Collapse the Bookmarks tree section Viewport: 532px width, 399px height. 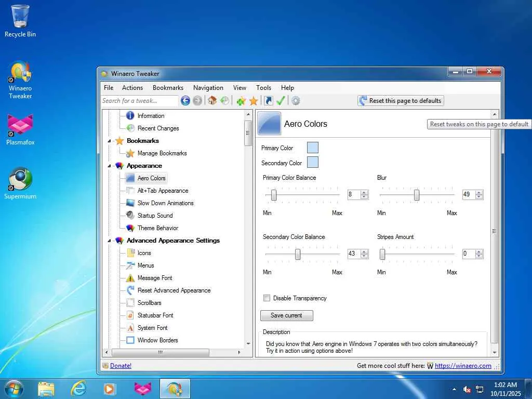109,141
